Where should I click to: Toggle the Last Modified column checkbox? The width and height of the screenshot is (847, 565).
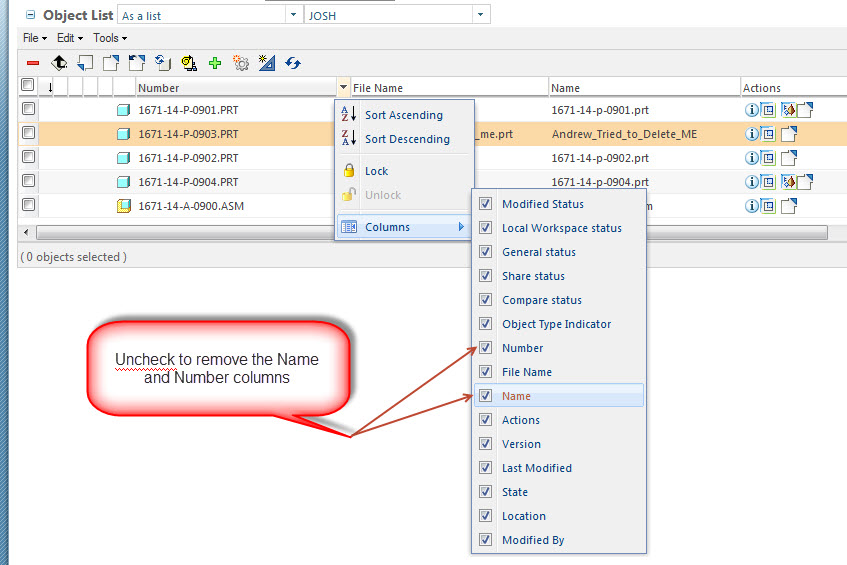[x=486, y=468]
